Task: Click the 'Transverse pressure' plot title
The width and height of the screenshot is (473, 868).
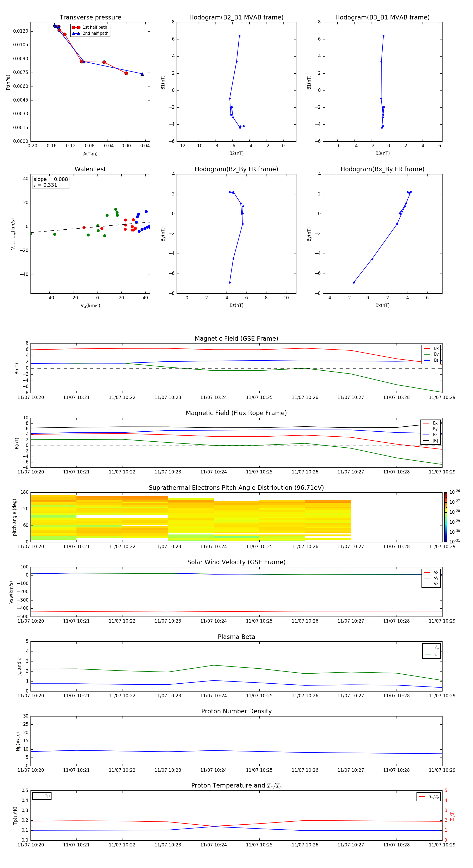Action: tap(90, 18)
